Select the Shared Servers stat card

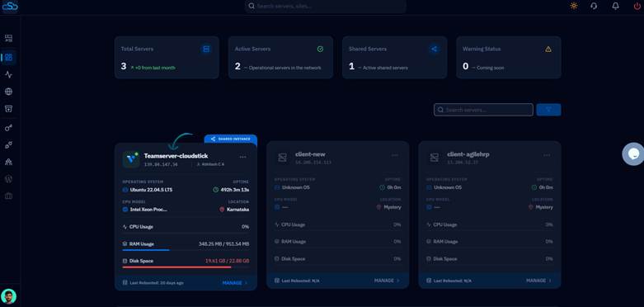click(395, 57)
